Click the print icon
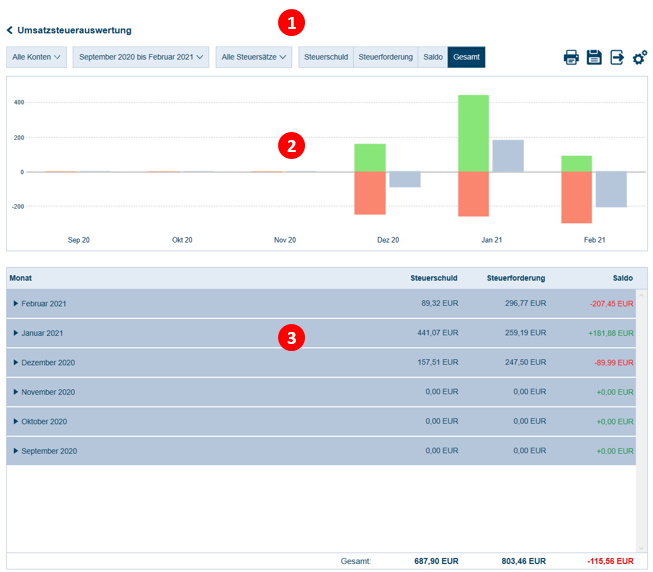Screen dimensions: 653x572 click(571, 58)
